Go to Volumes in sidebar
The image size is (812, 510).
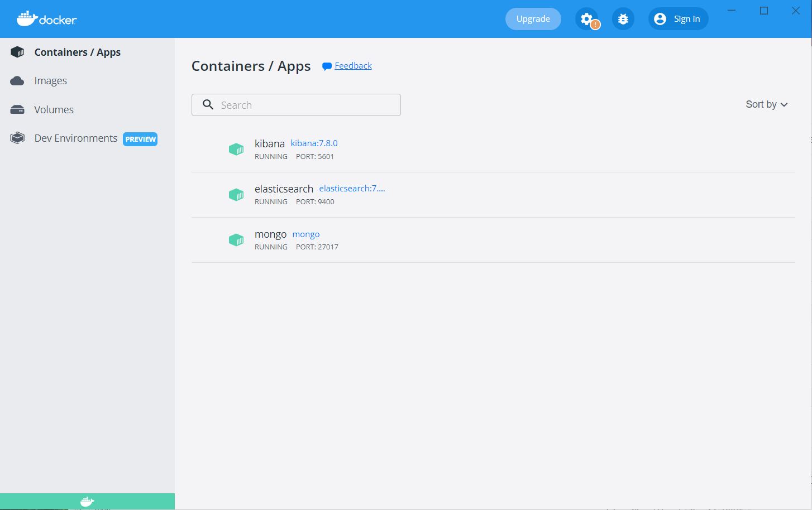(x=54, y=110)
